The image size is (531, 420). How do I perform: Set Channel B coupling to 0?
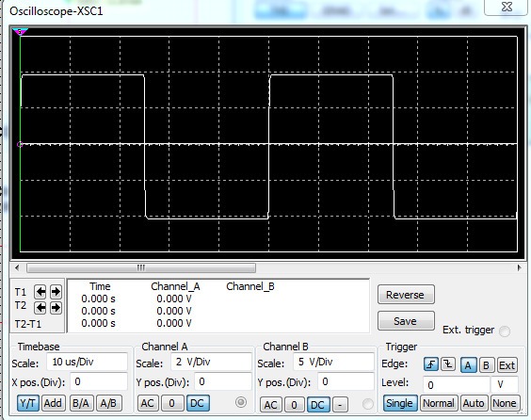[294, 405]
